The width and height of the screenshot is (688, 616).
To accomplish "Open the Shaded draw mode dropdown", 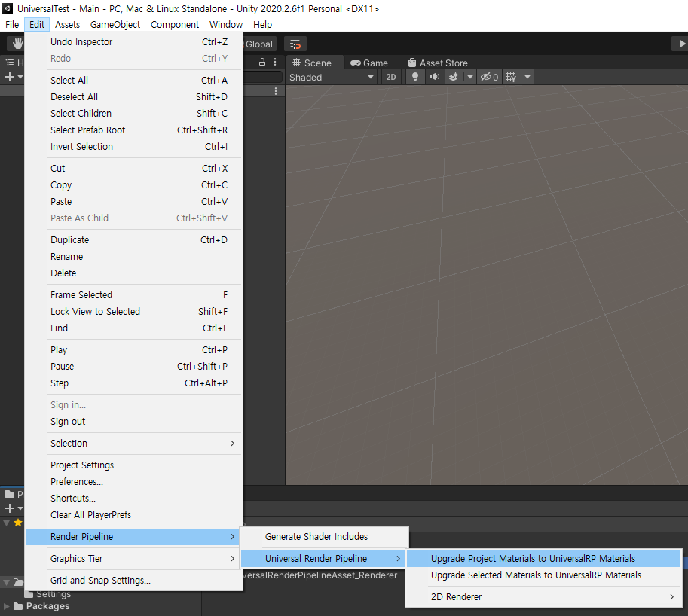I will pyautogui.click(x=332, y=77).
